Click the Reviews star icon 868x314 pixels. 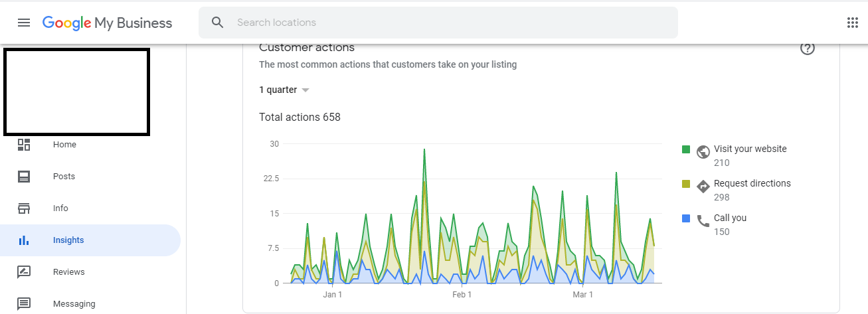coord(24,272)
